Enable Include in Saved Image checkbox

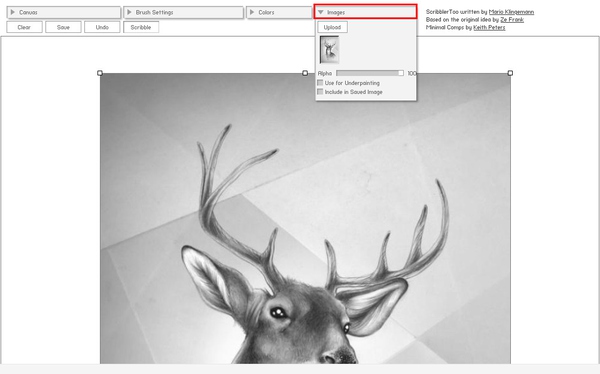tap(320, 92)
